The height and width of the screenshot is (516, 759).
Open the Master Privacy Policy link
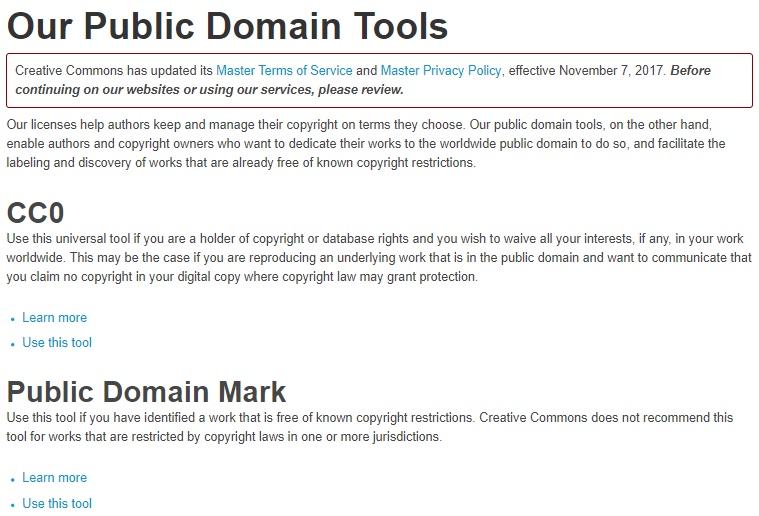(441, 71)
